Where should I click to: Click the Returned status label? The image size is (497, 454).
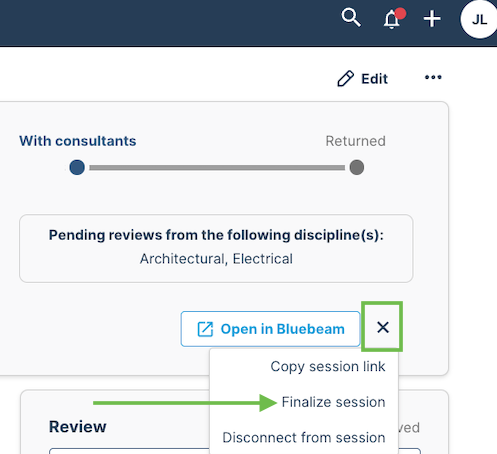coord(356,141)
